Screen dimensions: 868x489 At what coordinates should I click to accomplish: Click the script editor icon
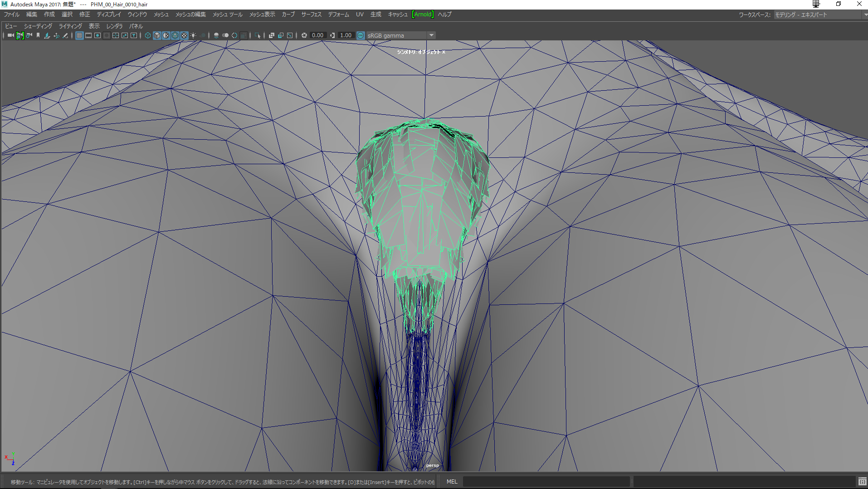(862, 482)
